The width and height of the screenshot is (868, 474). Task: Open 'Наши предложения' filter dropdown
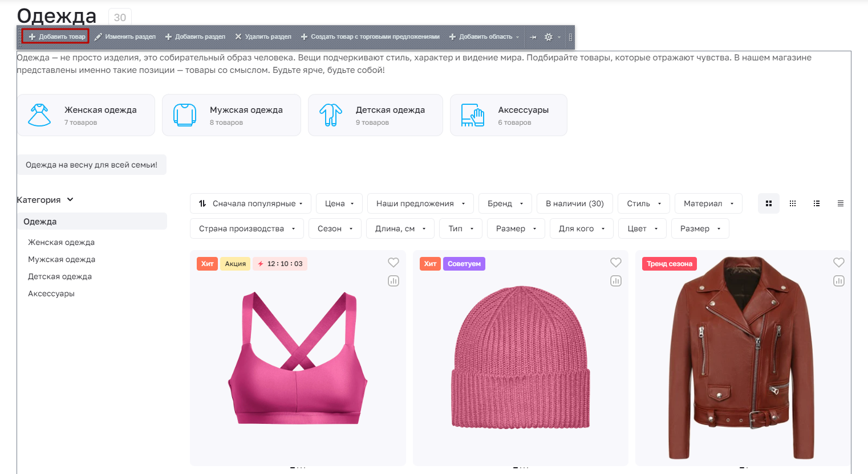[421, 203]
